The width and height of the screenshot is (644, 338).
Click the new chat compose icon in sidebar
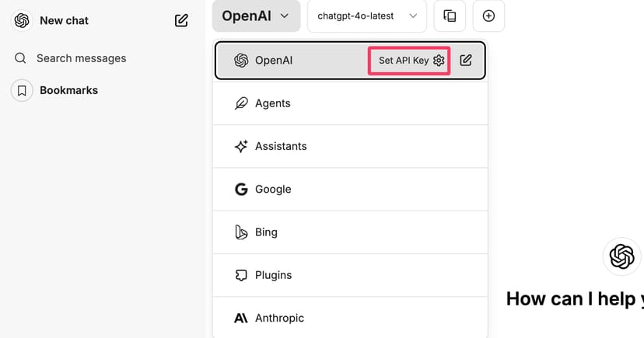pos(181,20)
